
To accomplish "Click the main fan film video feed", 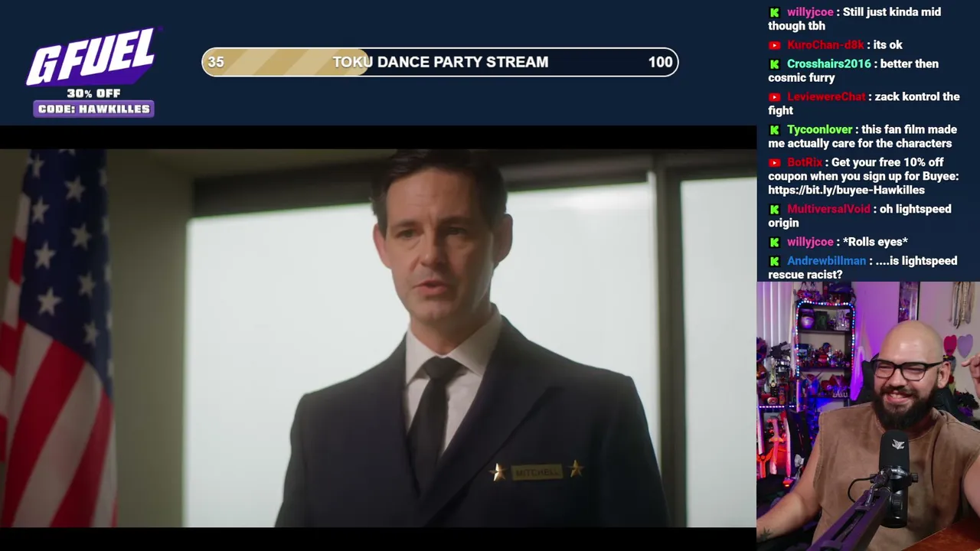I will click(x=378, y=338).
